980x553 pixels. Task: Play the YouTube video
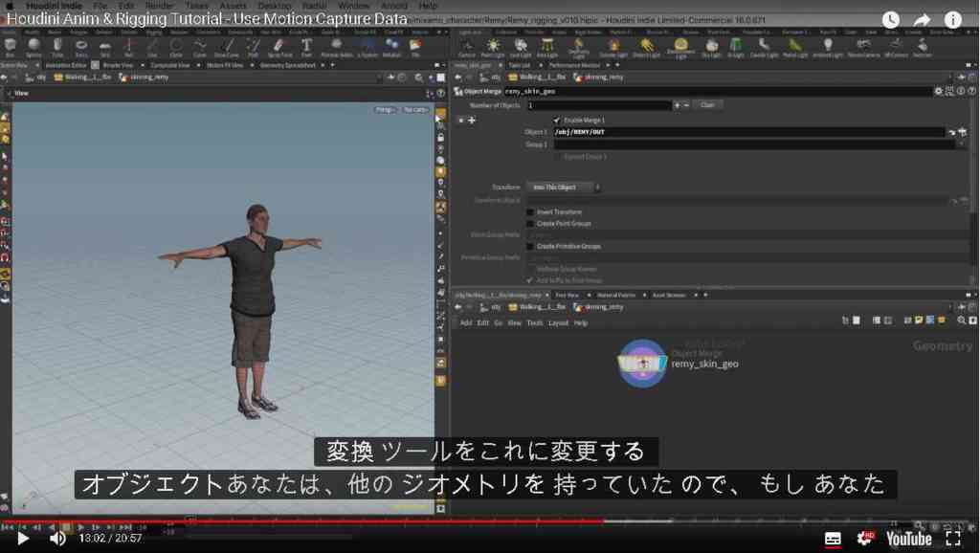pos(23,538)
